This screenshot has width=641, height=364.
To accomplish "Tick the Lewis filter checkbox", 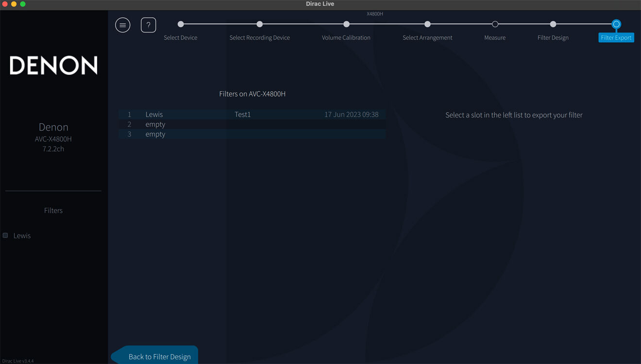I will click(5, 235).
